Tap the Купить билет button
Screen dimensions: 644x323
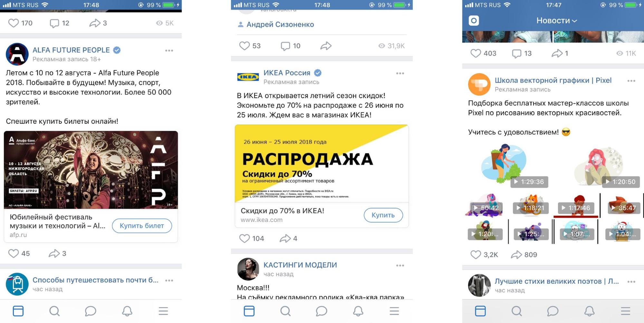coord(142,226)
